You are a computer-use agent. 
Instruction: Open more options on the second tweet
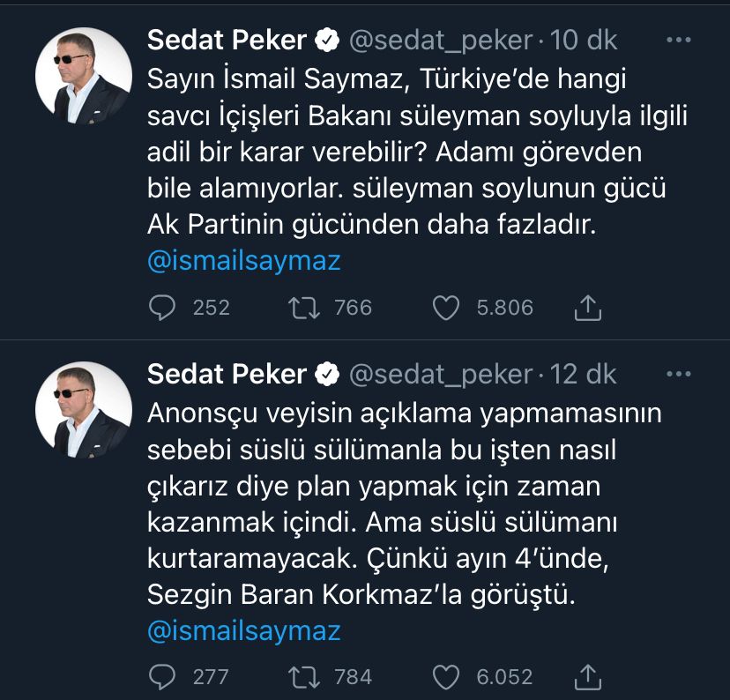pos(678,374)
